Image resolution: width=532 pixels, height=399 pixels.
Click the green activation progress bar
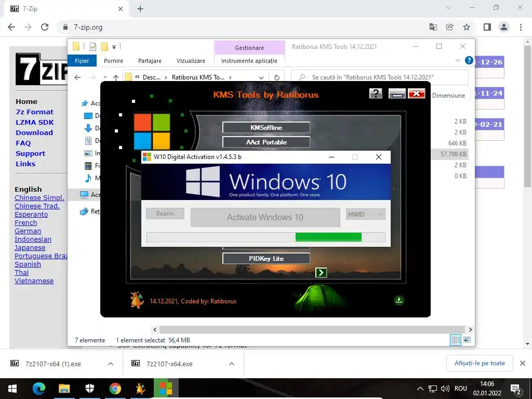[265, 237]
